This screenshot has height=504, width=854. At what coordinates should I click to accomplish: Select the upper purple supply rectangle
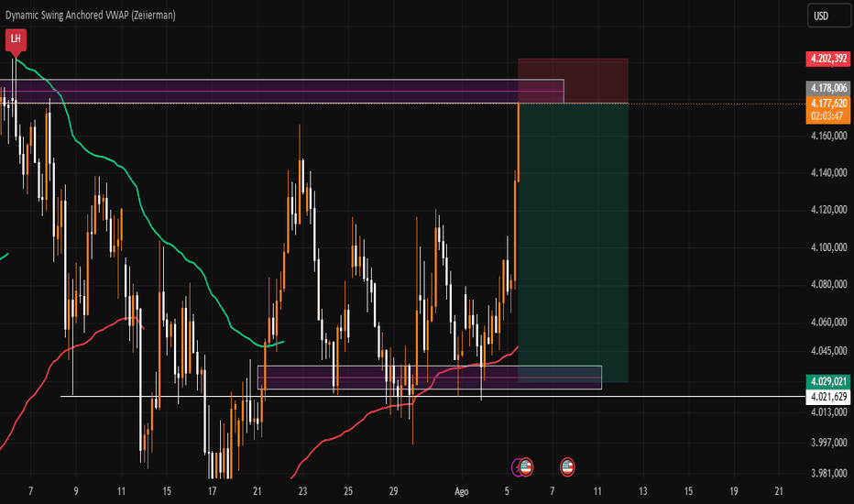tap(281, 91)
